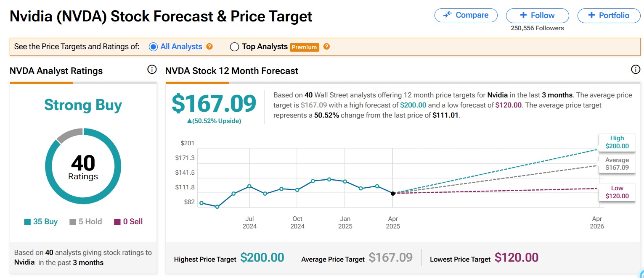The width and height of the screenshot is (644, 278).
Task: Click the info icon beside 12 Month Forecast
Action: [x=636, y=70]
